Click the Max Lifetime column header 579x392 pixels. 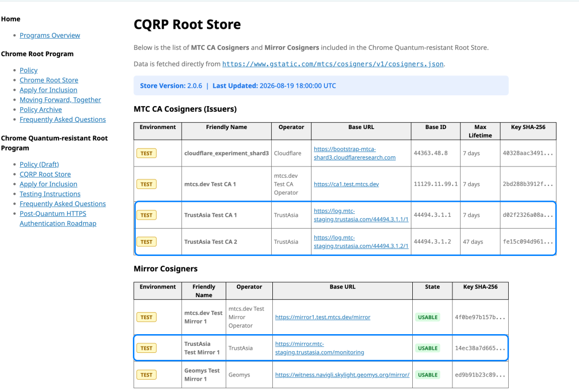(x=480, y=131)
